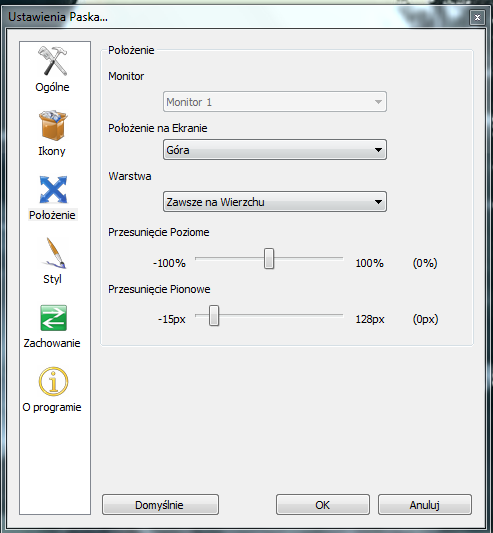Switch to the Zachowanie section label
Viewport: 493px width, 533px height.
tap(52, 343)
